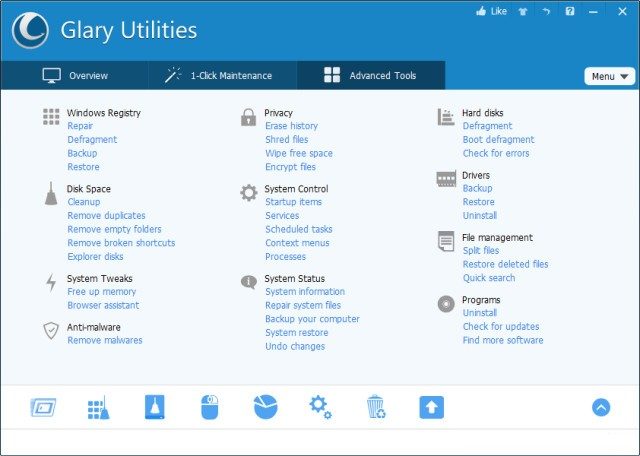The image size is (640, 456).
Task: Open the first bottom toolbar screen icon
Action: coord(43,407)
